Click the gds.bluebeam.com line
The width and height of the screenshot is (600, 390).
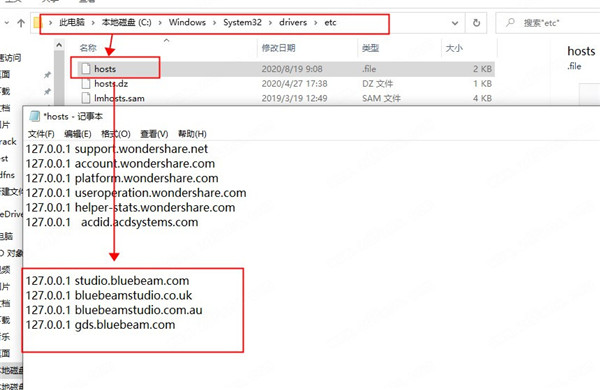click(x=100, y=325)
